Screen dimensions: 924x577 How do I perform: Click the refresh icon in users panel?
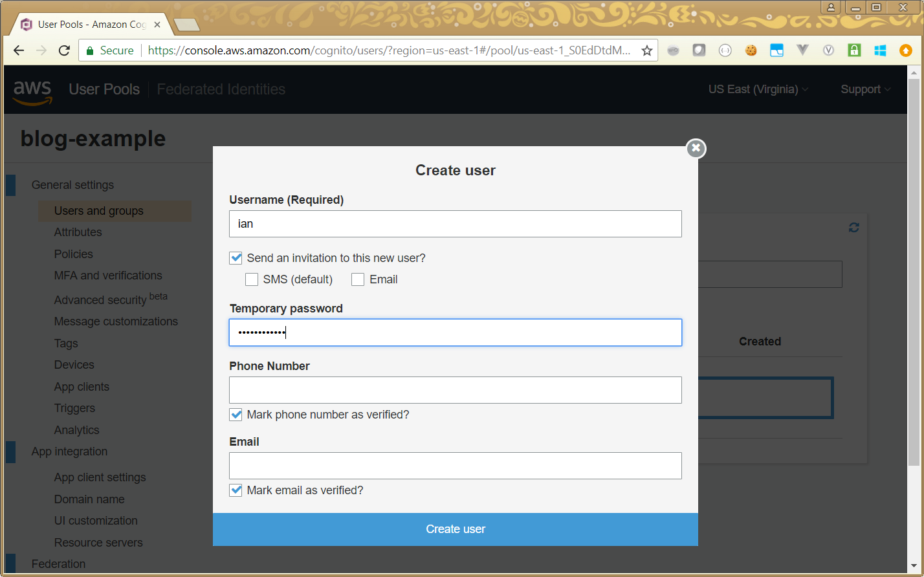coord(853,228)
